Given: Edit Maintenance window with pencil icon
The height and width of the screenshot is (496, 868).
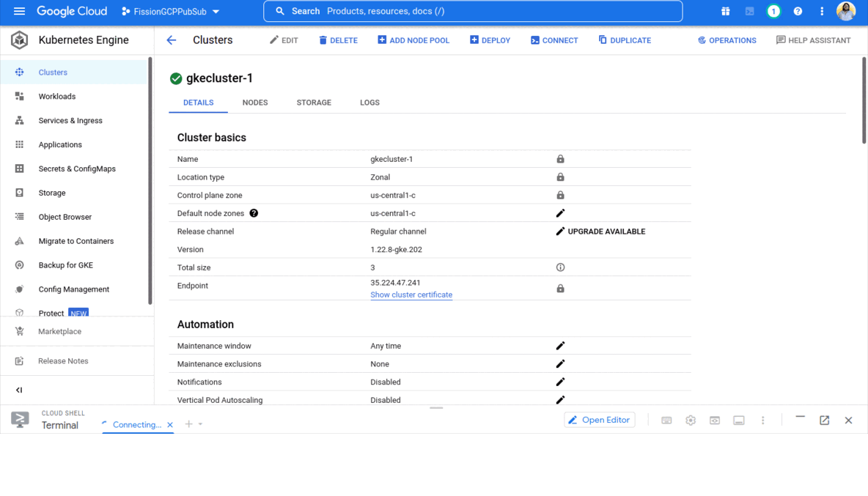Looking at the screenshot, I should click(560, 346).
